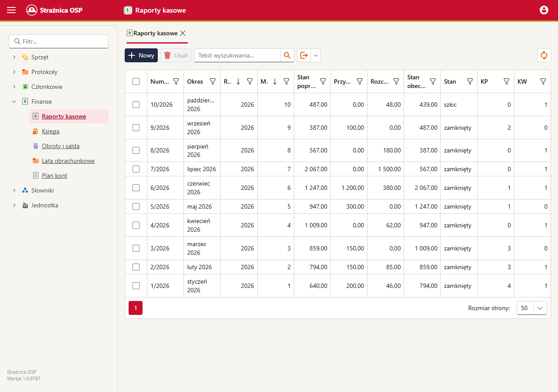Open filter for the Okres column
Viewport: 558px width, 392px height.
(213, 81)
